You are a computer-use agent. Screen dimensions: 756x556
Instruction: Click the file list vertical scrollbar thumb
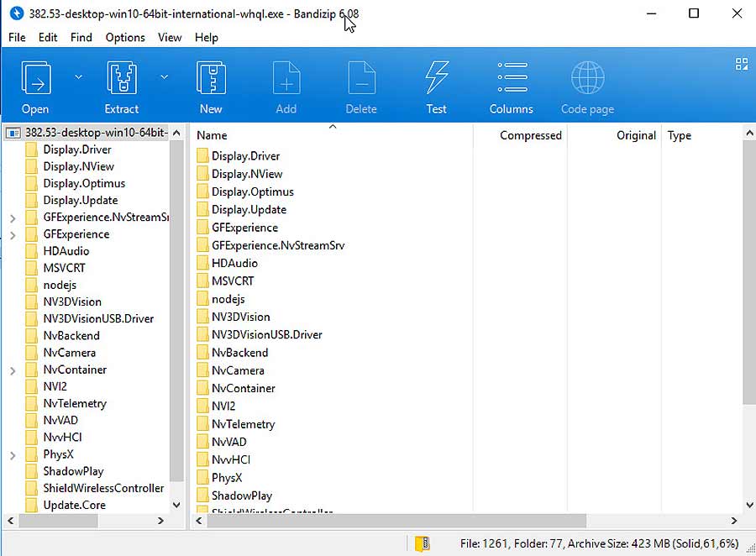pyautogui.click(x=749, y=272)
